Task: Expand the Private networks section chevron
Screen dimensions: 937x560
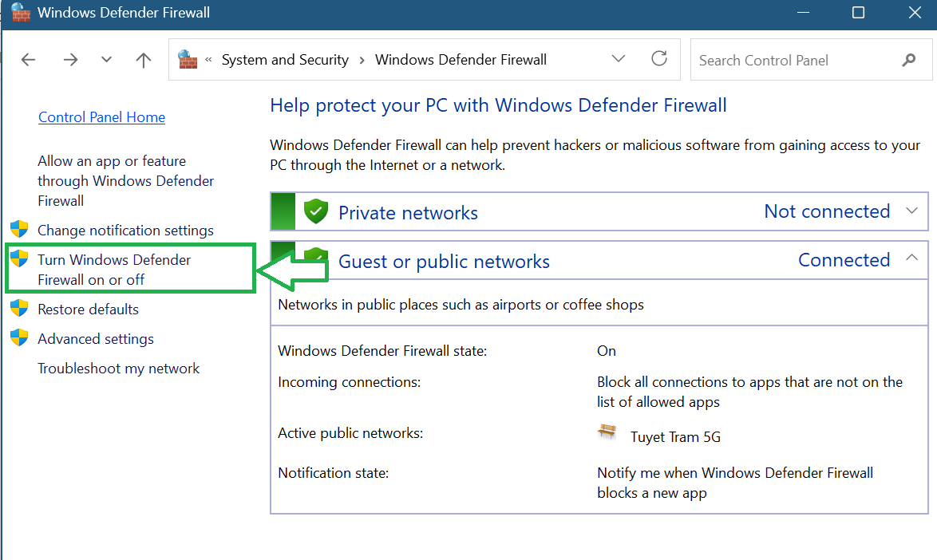Action: coord(912,211)
